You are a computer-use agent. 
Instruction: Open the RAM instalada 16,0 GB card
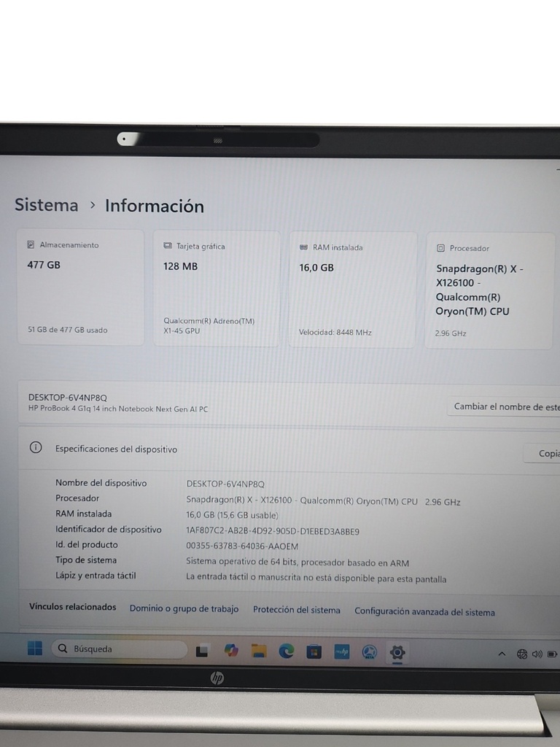(353, 290)
